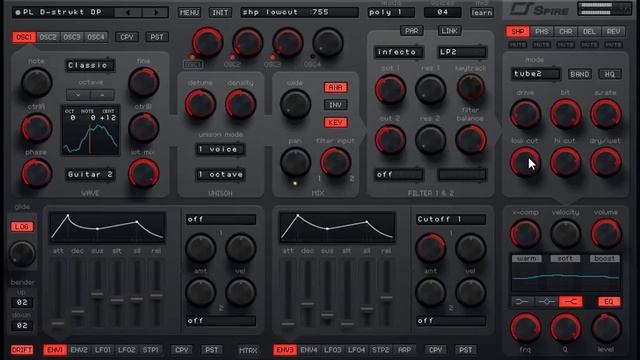640x360 pixels.
Task: Open the Guitar 2 waveform dropdown
Action: coord(90,174)
